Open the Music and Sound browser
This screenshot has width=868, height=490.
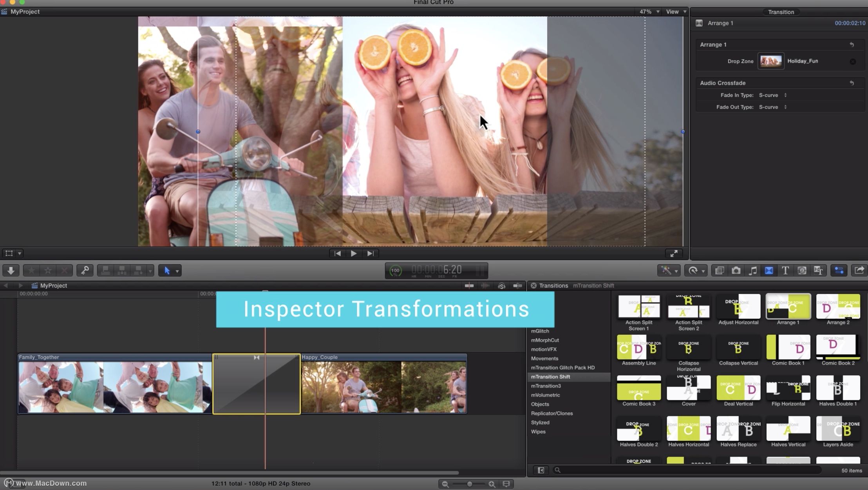(x=752, y=270)
